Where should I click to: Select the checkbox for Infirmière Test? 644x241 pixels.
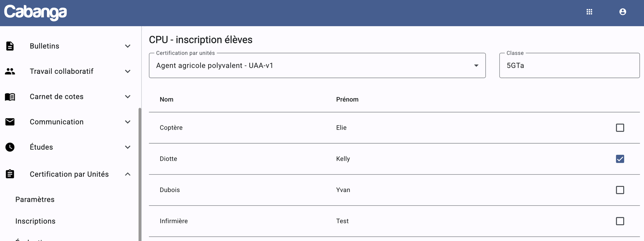coord(620,221)
